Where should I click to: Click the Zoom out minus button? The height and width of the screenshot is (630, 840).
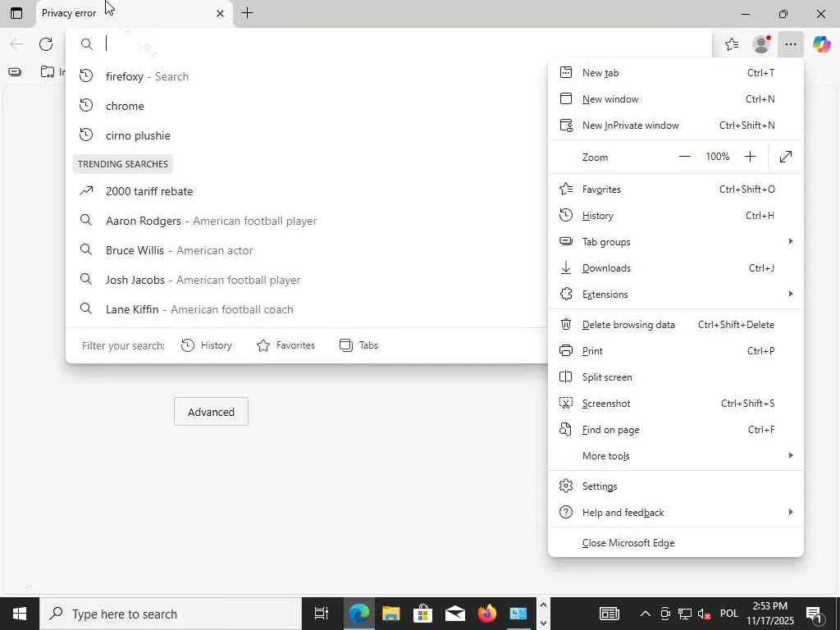[684, 157]
